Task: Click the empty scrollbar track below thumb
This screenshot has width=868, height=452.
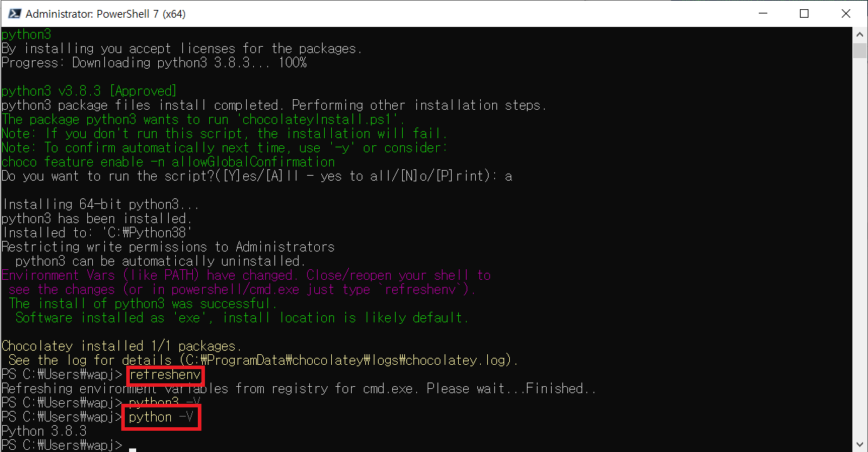Action: pyautogui.click(x=860, y=248)
